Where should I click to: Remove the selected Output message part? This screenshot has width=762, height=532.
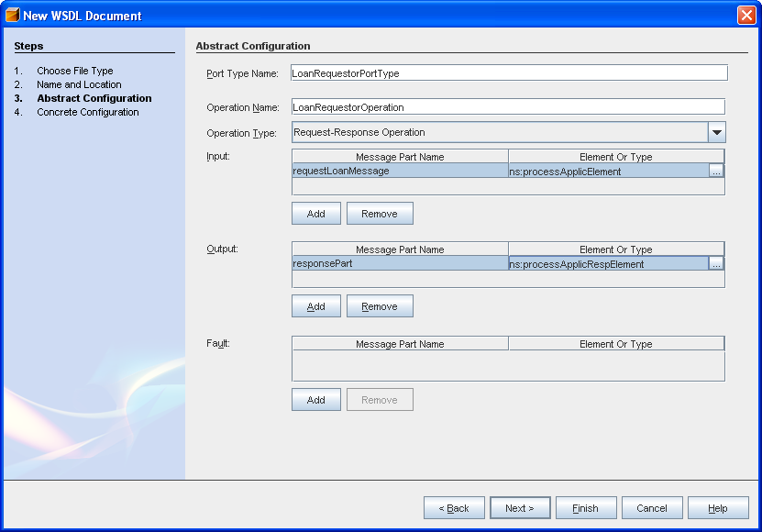(380, 306)
